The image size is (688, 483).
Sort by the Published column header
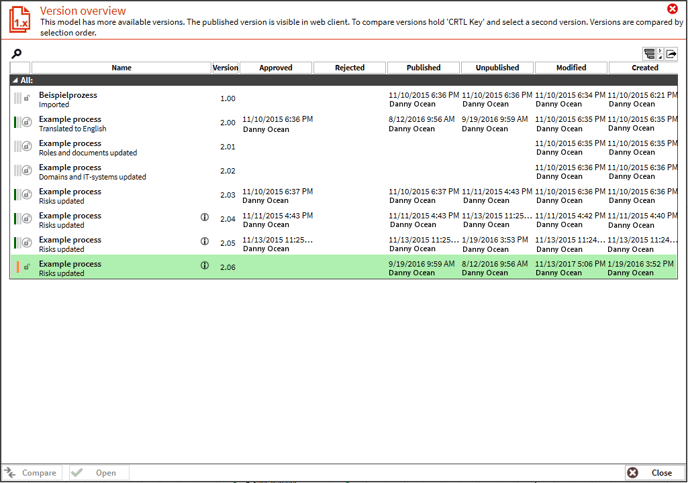point(423,68)
